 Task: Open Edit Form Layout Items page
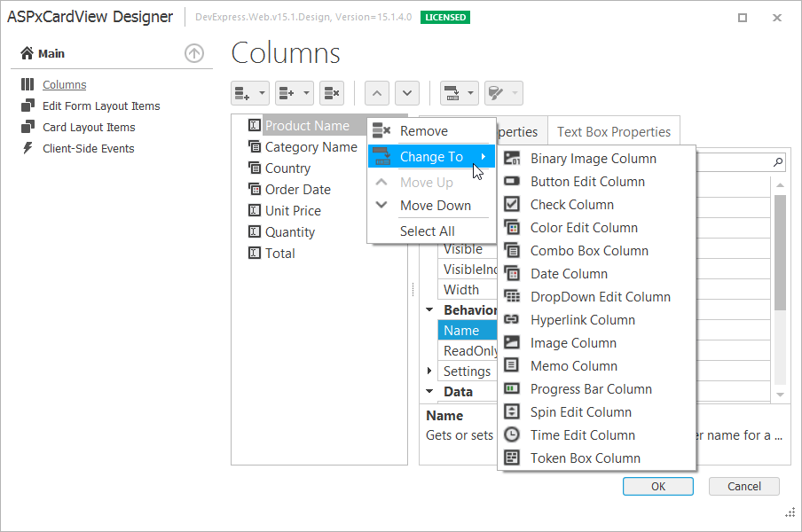tap(101, 106)
